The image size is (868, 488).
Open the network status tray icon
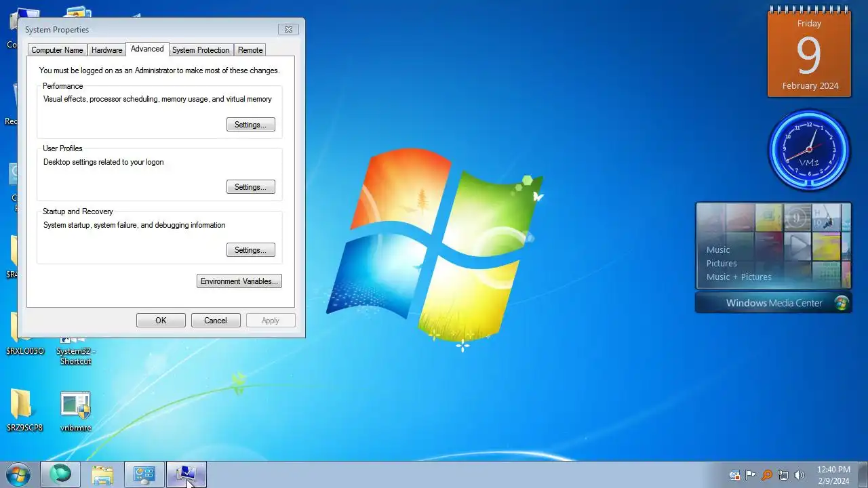[x=783, y=475]
